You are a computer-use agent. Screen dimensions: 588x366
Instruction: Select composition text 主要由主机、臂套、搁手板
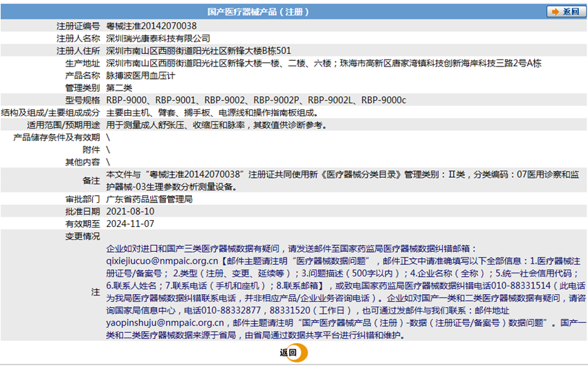(x=212, y=113)
